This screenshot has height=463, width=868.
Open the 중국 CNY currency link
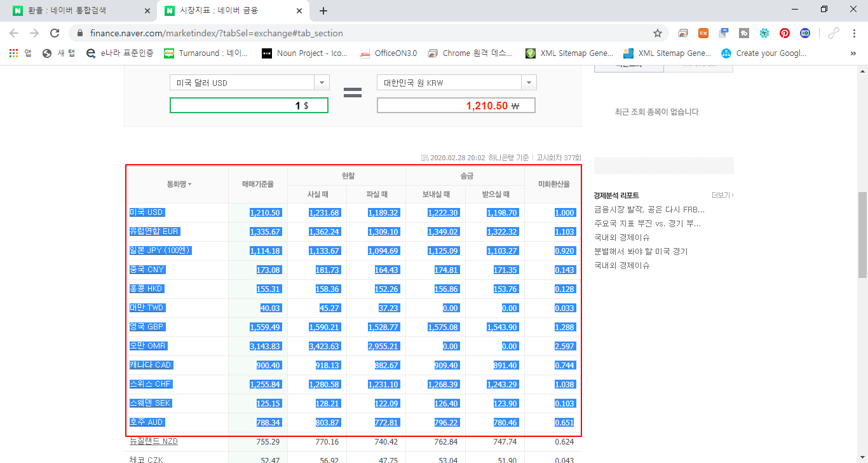click(x=147, y=270)
